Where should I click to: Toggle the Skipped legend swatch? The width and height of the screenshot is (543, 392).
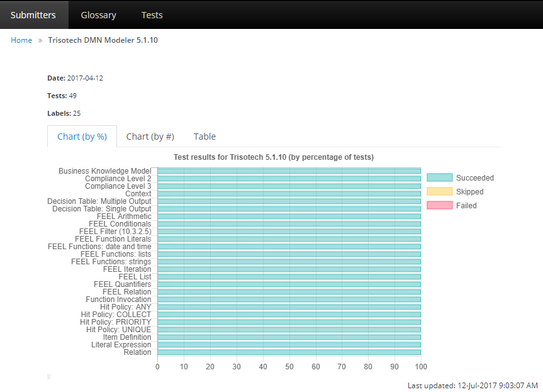coord(439,192)
